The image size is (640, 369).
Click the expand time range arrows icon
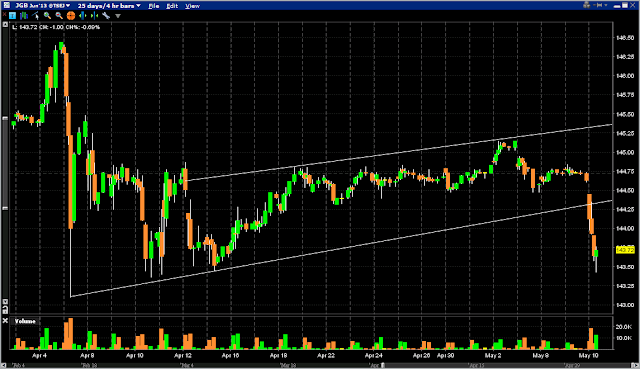pos(83,16)
